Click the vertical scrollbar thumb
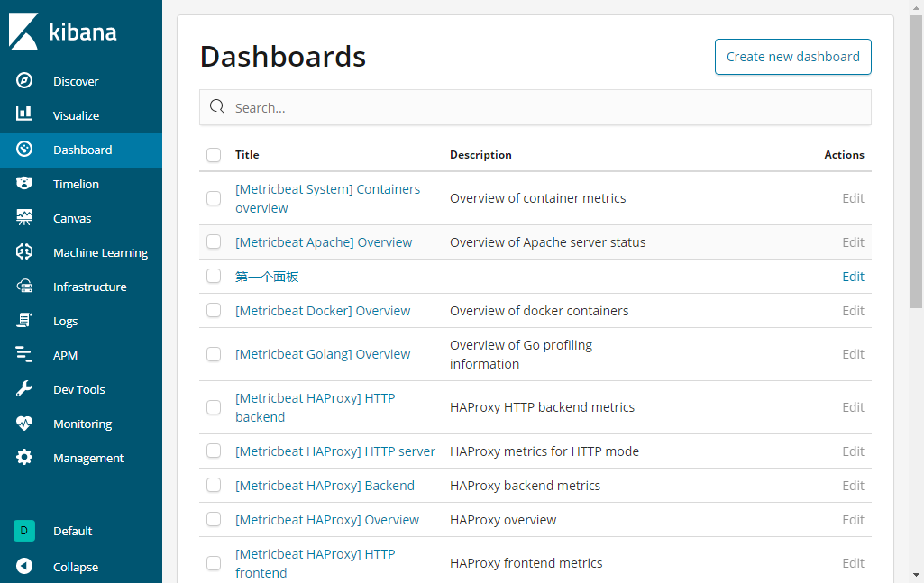 point(917,161)
